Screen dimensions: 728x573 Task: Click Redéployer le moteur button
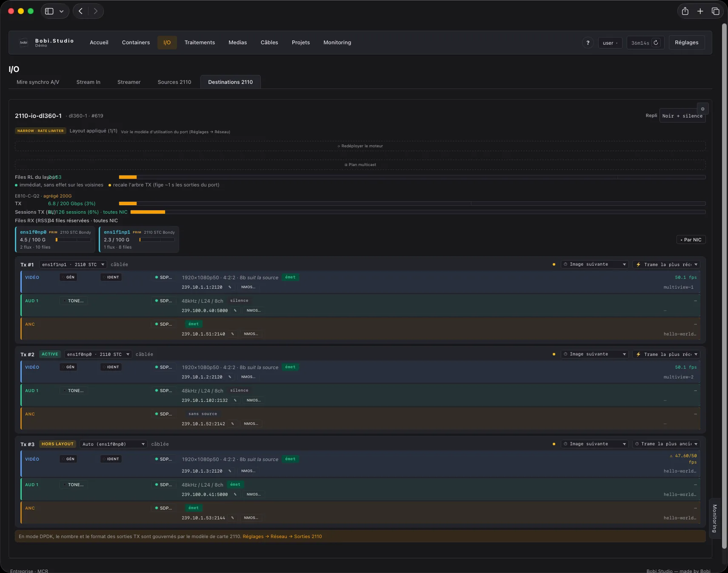click(360, 146)
